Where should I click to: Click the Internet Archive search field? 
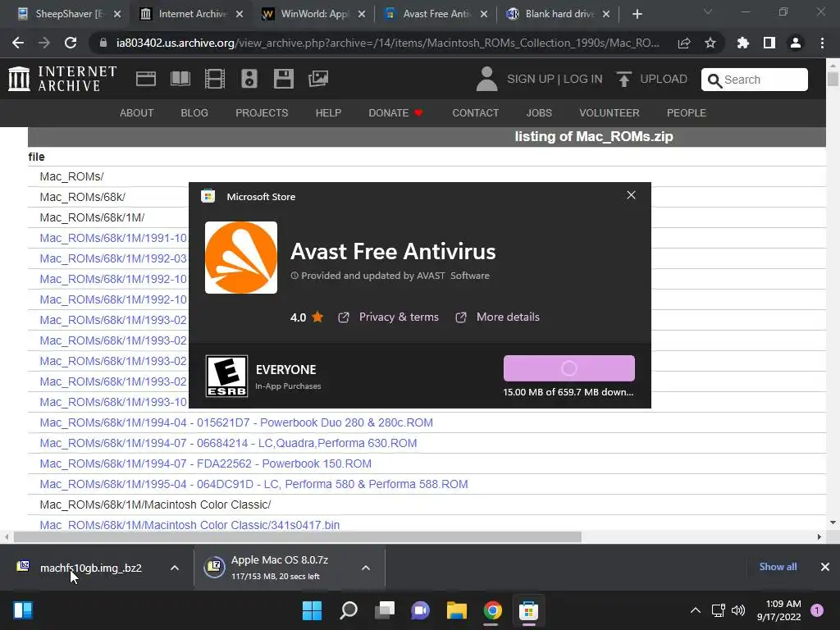[755, 80]
